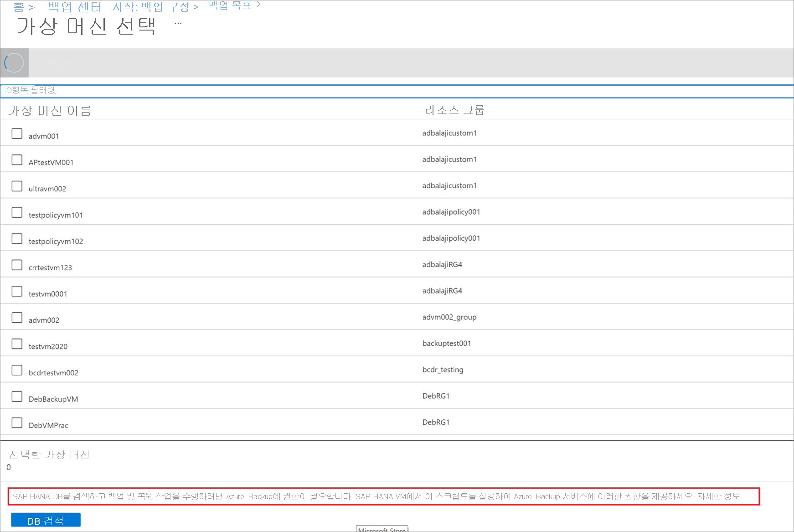Sort the list by 가상 머신 이름 column
794x532 pixels.
pyautogui.click(x=49, y=110)
